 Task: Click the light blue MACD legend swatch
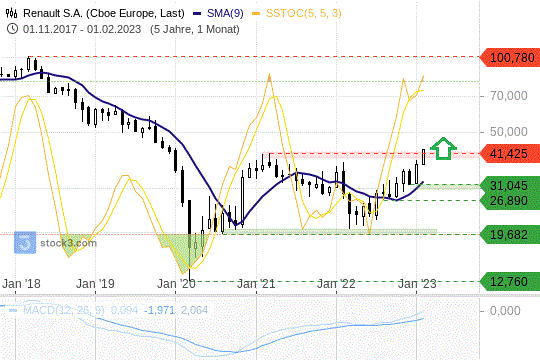tap(13, 310)
